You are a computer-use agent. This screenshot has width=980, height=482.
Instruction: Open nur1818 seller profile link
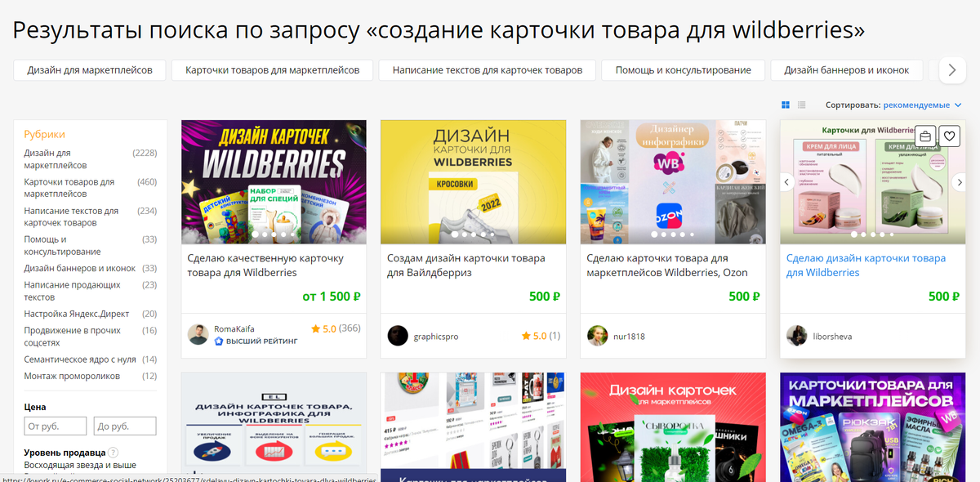[629, 336]
